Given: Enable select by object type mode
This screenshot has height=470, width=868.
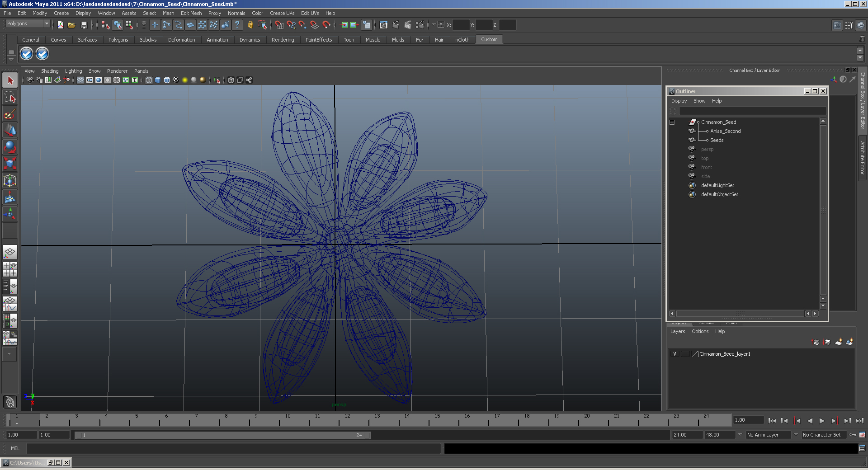Looking at the screenshot, I should [x=118, y=25].
